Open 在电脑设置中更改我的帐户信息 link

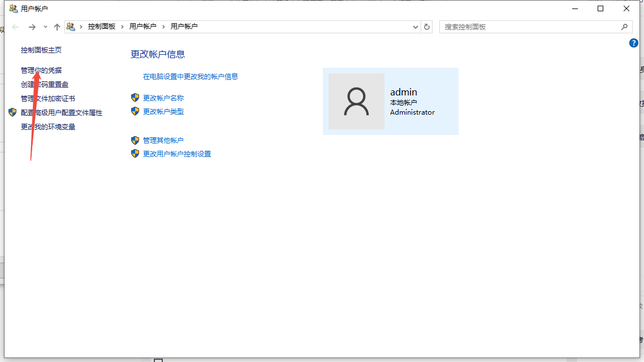coord(190,77)
